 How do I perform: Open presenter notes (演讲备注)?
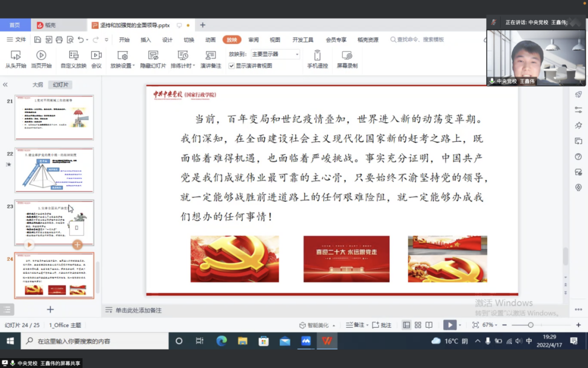pos(211,59)
